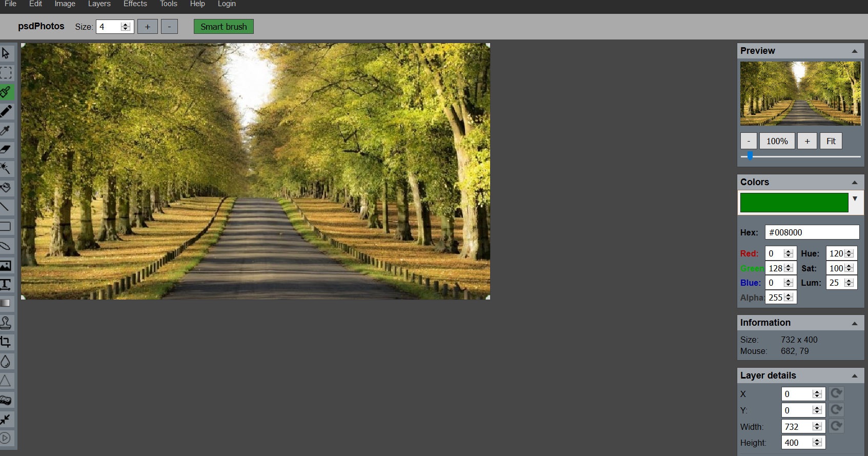Select the play animation tool

(6, 438)
